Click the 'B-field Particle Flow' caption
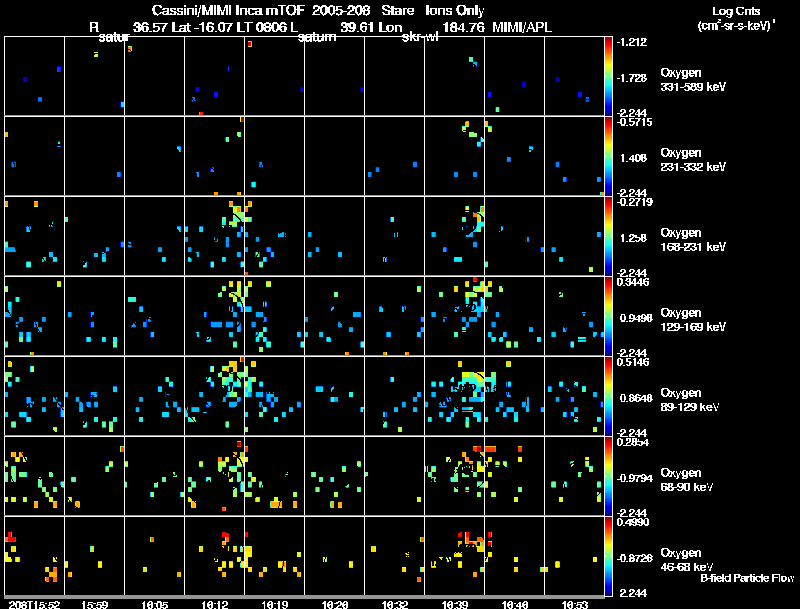The image size is (800, 609). tap(747, 578)
